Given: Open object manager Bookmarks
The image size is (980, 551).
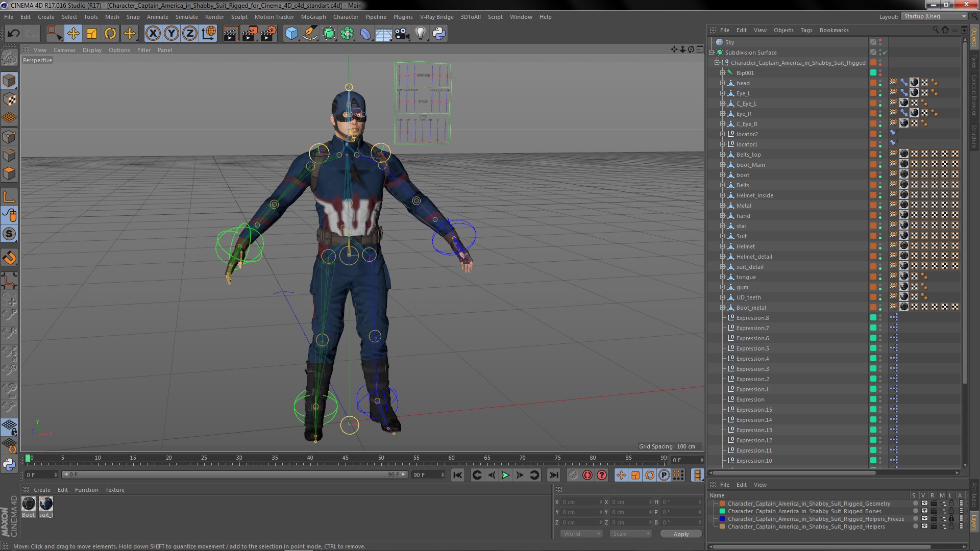Looking at the screenshot, I should point(834,30).
